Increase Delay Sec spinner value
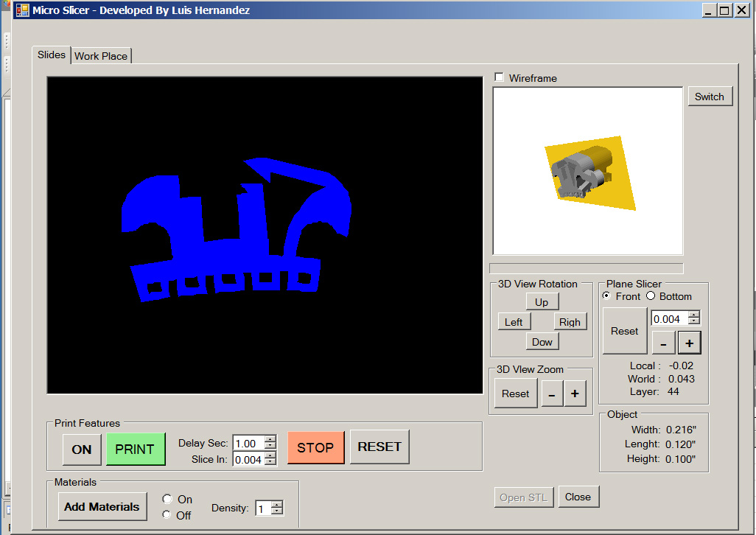This screenshot has width=756, height=535. click(x=271, y=439)
